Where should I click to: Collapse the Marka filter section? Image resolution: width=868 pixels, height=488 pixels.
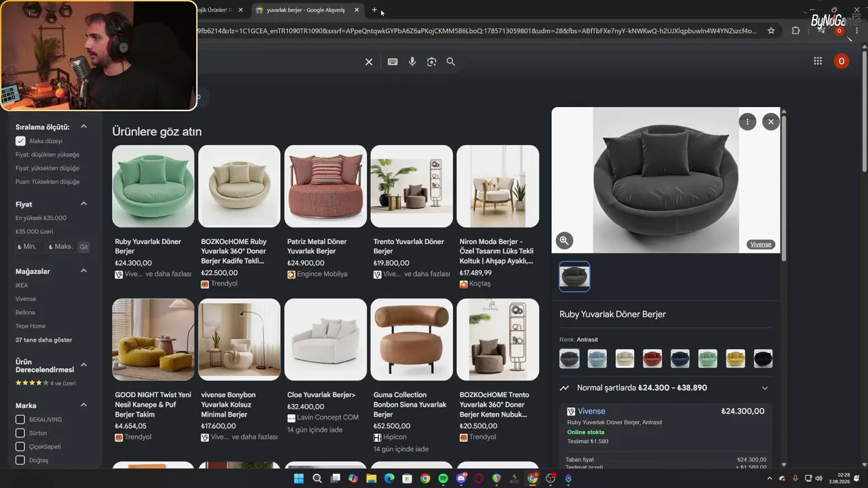tap(84, 405)
